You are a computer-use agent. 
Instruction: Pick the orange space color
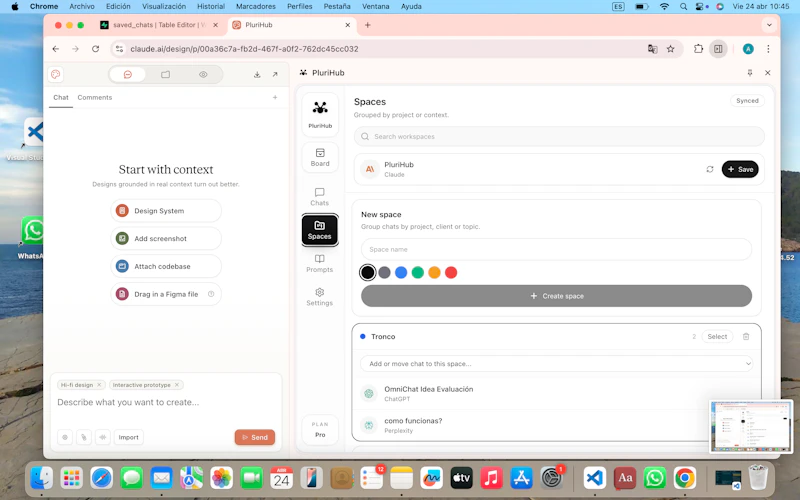click(434, 272)
